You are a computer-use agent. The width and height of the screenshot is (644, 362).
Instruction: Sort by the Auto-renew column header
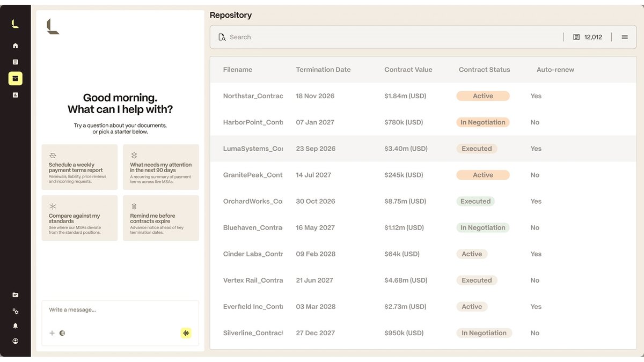pos(555,70)
